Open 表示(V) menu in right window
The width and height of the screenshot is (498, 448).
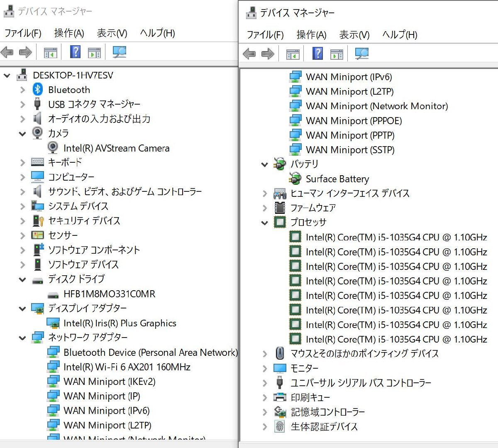(354, 34)
